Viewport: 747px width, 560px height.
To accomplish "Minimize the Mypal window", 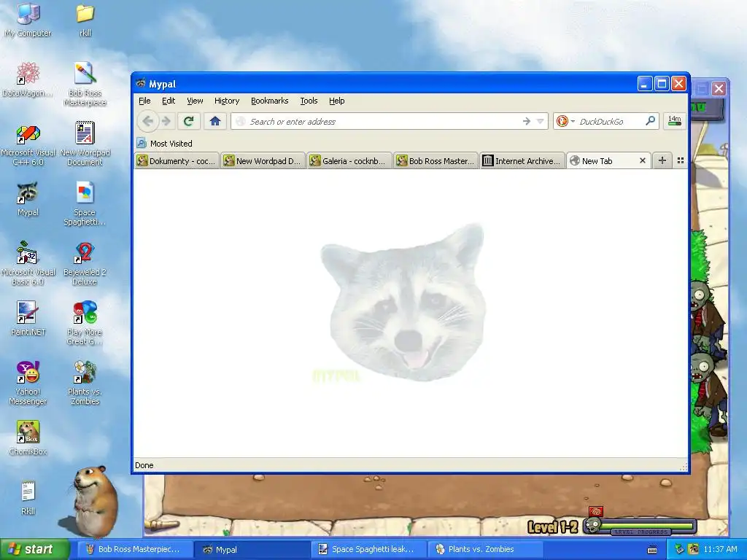I will coord(645,84).
